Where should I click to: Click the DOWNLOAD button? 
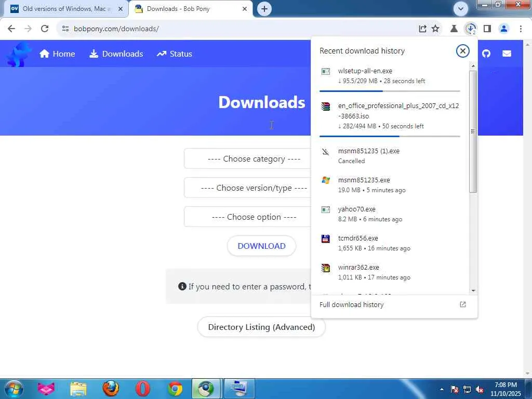262,246
